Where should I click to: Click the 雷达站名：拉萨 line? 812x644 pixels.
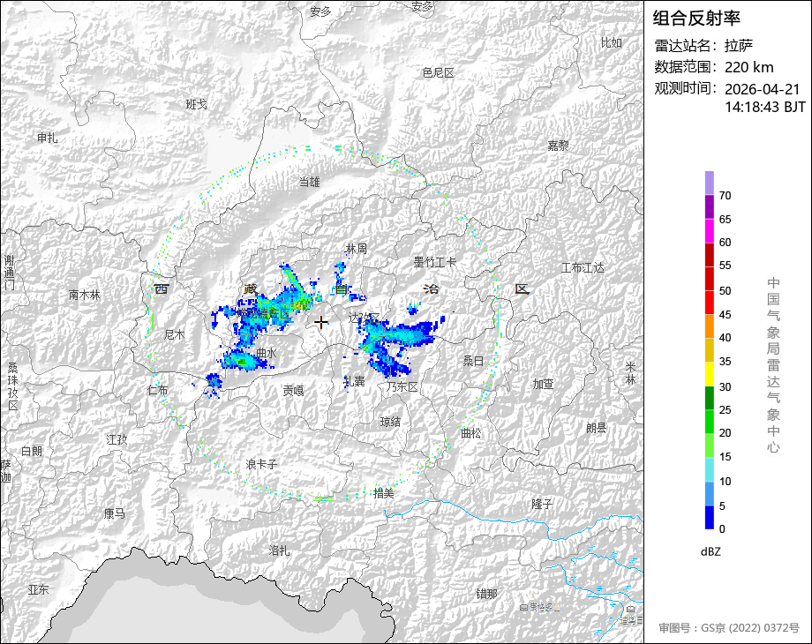(703, 46)
